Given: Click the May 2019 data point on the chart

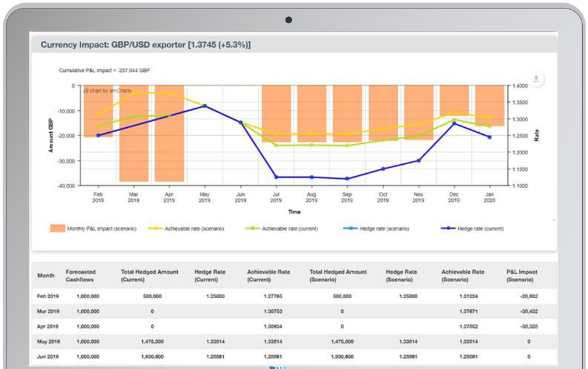Looking at the screenshot, I should point(204,106).
